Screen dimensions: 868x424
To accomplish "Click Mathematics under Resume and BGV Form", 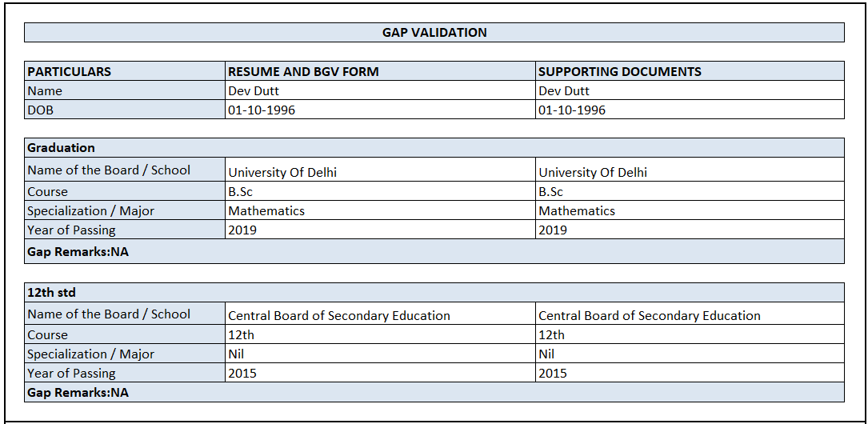I will click(x=266, y=211).
